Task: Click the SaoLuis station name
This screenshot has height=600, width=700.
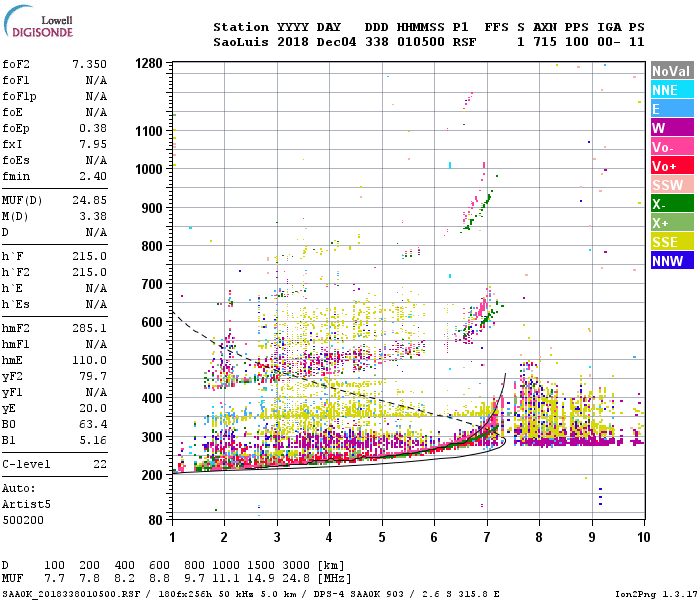Action: (241, 42)
